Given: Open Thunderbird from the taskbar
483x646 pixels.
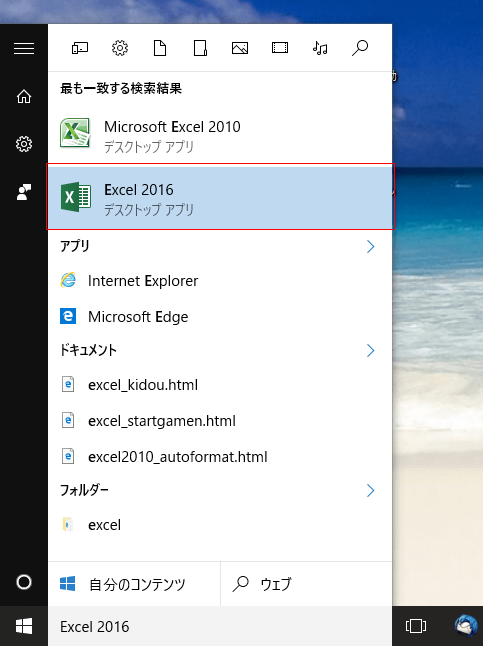Looking at the screenshot, I should coord(466,626).
